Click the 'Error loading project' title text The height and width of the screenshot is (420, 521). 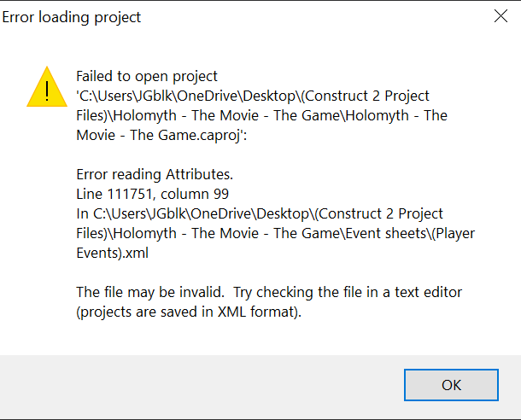72,17
